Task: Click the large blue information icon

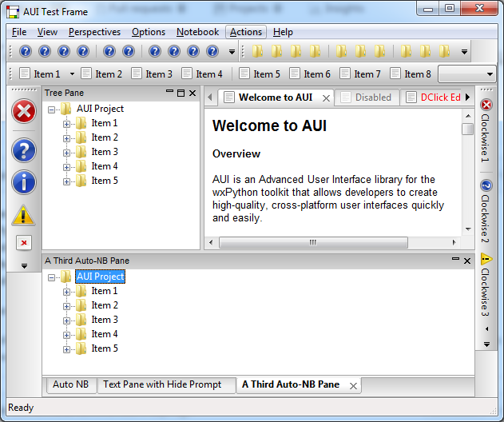Action: coord(24,182)
